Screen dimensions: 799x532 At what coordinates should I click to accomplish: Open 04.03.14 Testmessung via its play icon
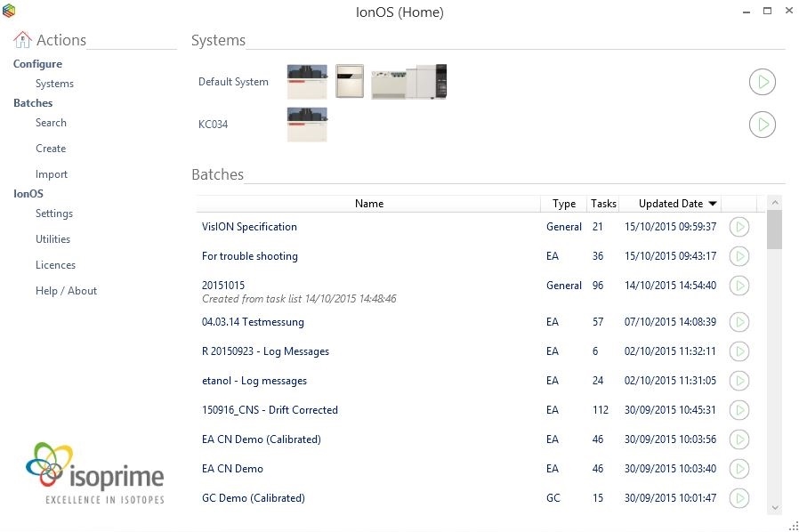(738, 322)
